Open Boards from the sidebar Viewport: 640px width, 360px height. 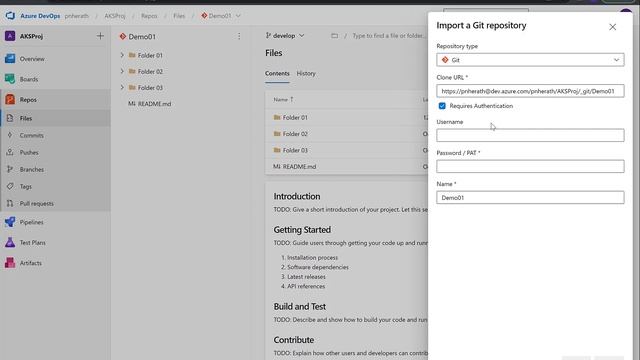pyautogui.click(x=29, y=79)
